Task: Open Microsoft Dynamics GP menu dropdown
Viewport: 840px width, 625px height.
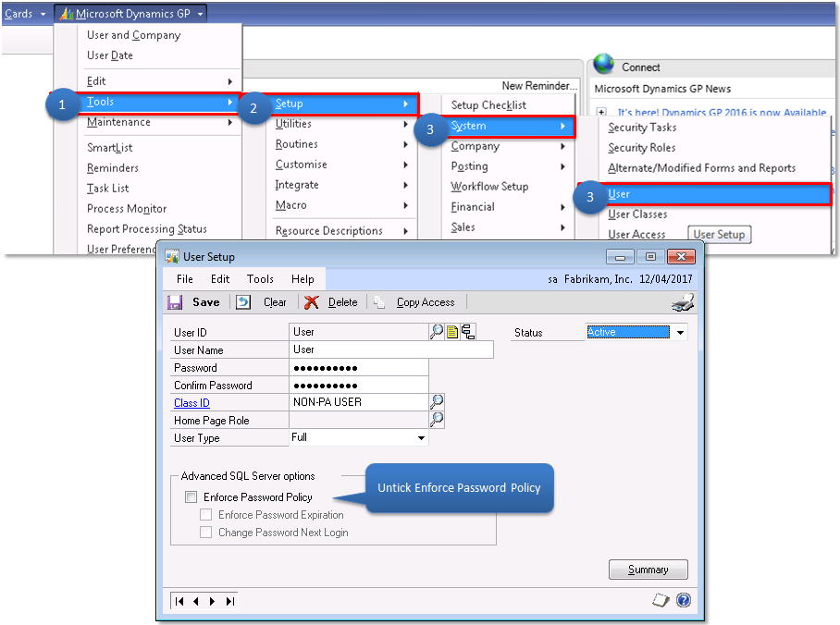Action: (x=130, y=13)
